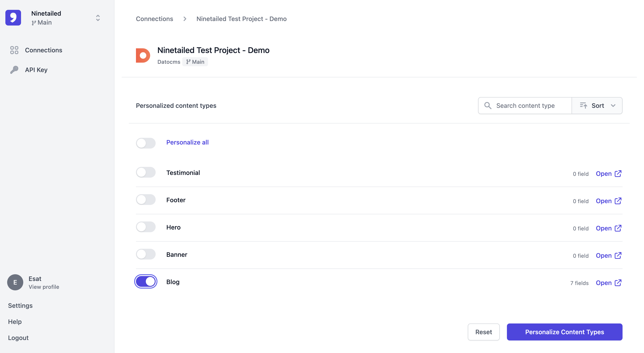The width and height of the screenshot is (644, 353).
Task: Click the Connections grid icon in sidebar
Action: point(14,50)
